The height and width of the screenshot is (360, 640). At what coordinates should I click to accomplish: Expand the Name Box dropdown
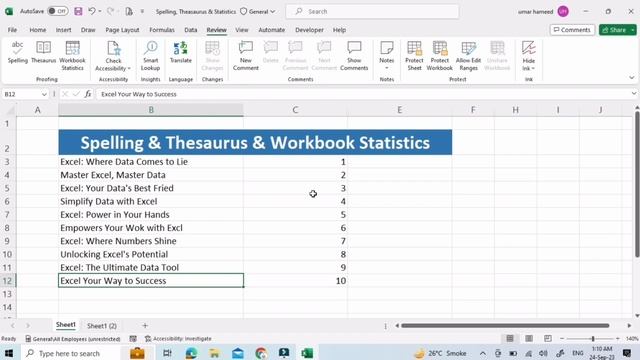44,94
